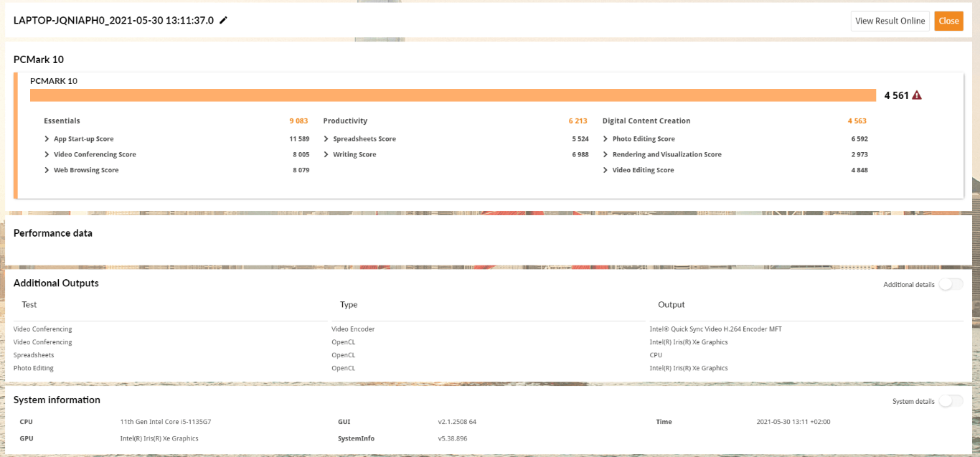
Task: Expand the Photo Editing Score row
Action: click(606, 139)
